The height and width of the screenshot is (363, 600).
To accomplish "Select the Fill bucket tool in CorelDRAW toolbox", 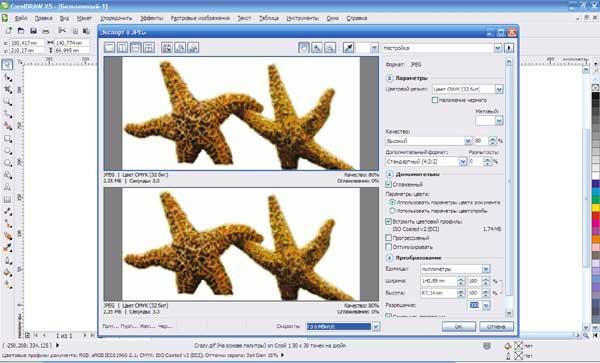I will [x=8, y=273].
